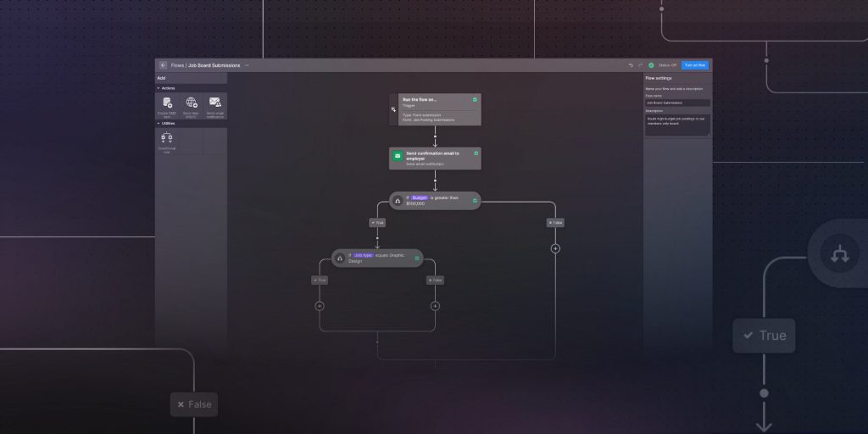Click the large False badge in background graphic

[194, 404]
